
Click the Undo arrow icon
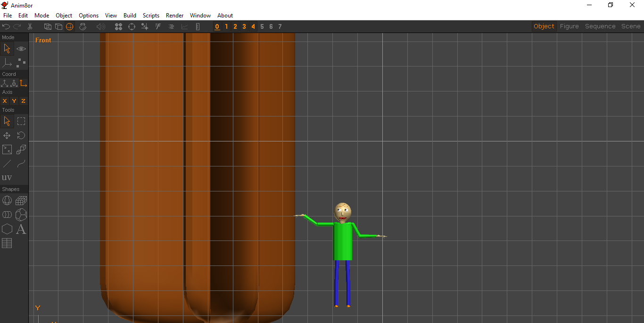[6, 26]
